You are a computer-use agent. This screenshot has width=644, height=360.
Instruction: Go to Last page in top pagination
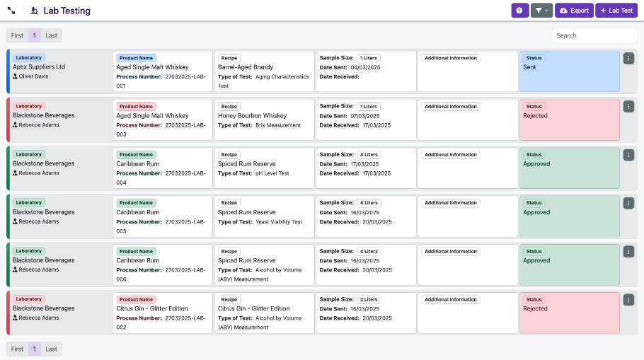52,35
